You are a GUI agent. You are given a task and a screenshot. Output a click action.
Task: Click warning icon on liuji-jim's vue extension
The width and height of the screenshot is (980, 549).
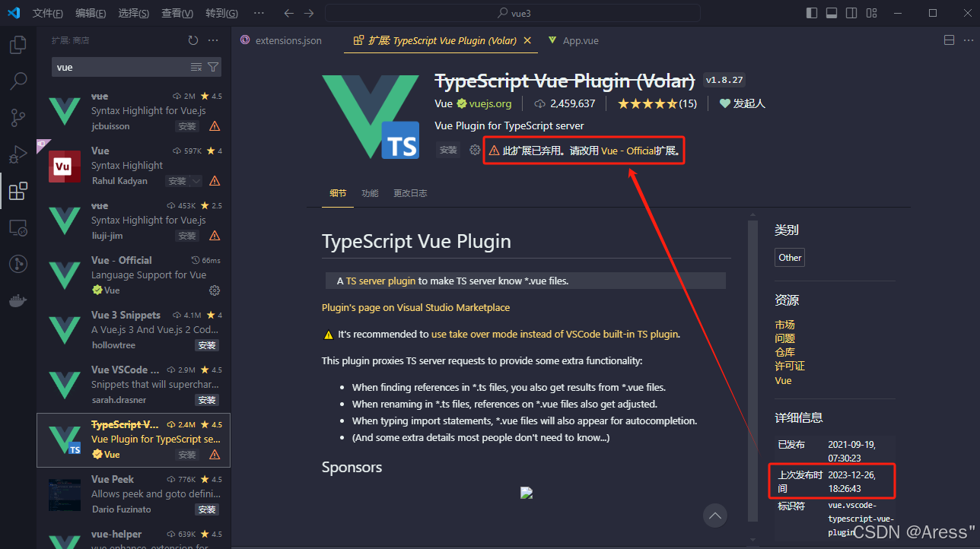tap(215, 236)
